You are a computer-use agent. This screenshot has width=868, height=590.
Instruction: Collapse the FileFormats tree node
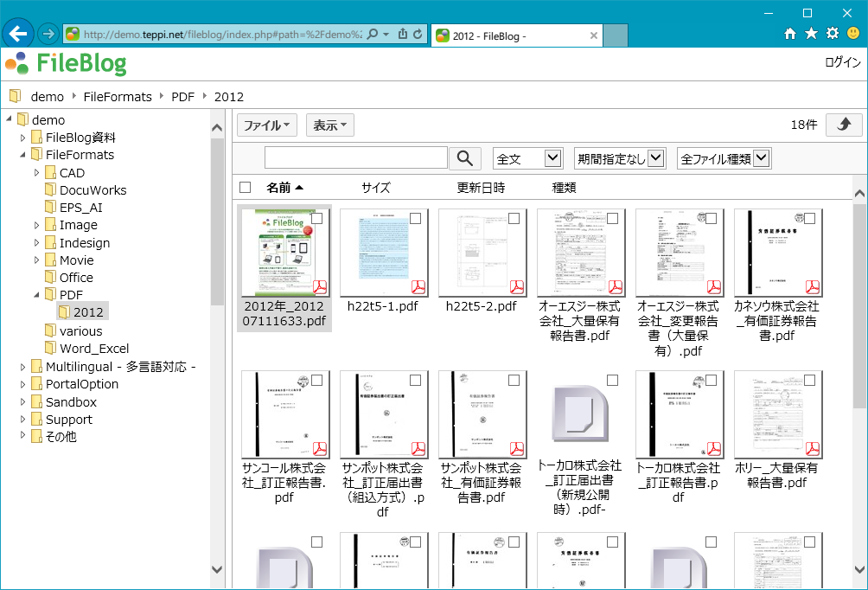coord(22,155)
